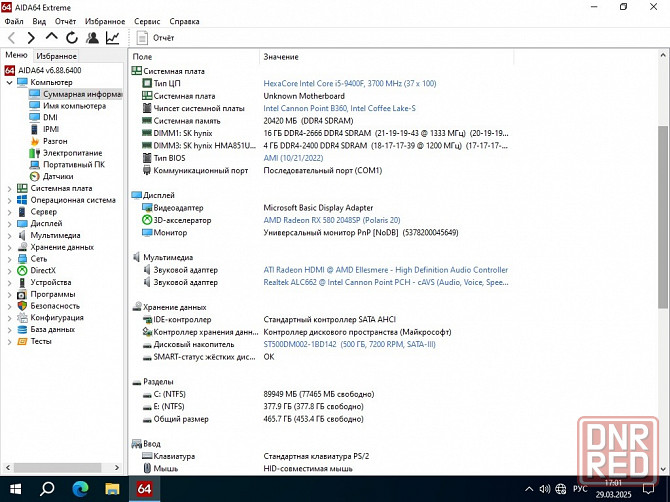Click the Устройства icon in the tree
Screen dimensions: 670x502
coord(22,282)
